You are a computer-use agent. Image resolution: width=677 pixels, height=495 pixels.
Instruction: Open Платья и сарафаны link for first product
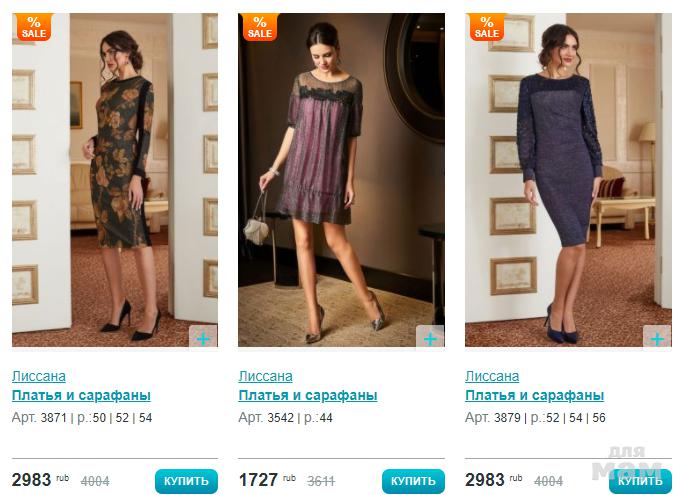pyautogui.click(x=81, y=395)
